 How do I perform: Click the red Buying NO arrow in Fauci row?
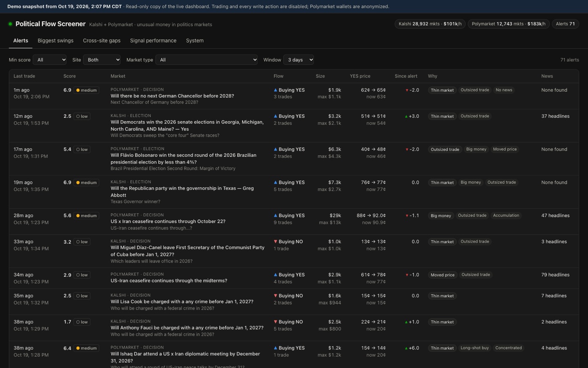(276, 322)
